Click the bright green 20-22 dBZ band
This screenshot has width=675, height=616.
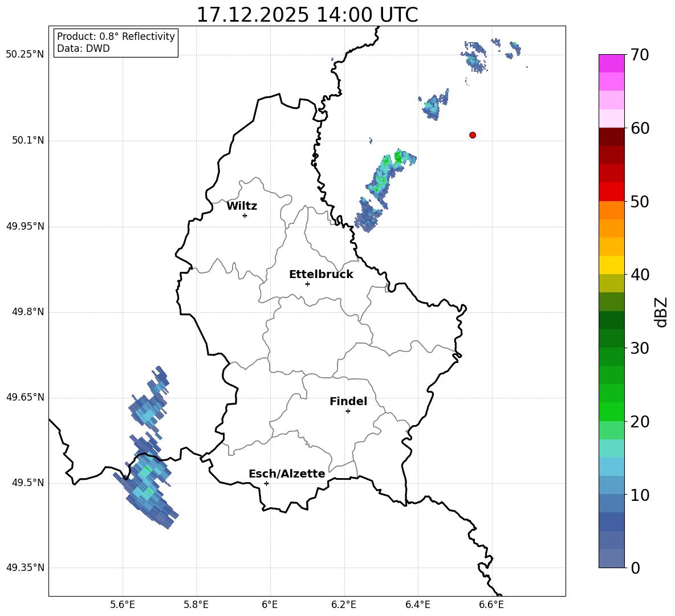point(612,411)
